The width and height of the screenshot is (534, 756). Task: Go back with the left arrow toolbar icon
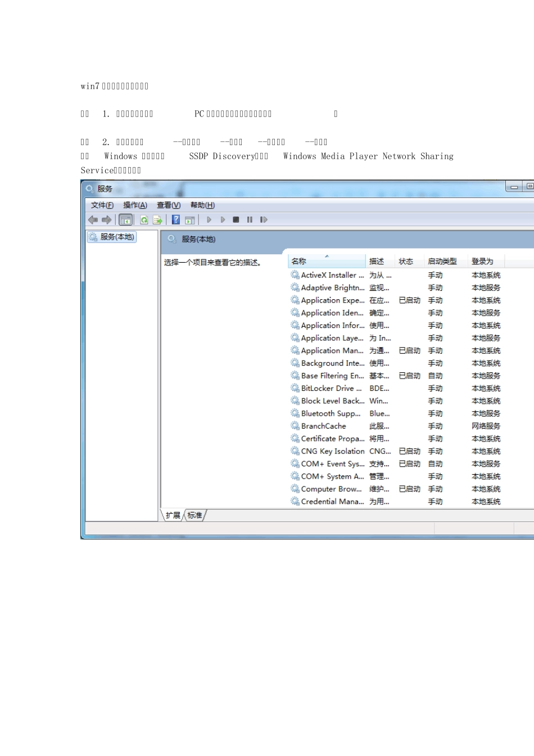[x=93, y=220]
